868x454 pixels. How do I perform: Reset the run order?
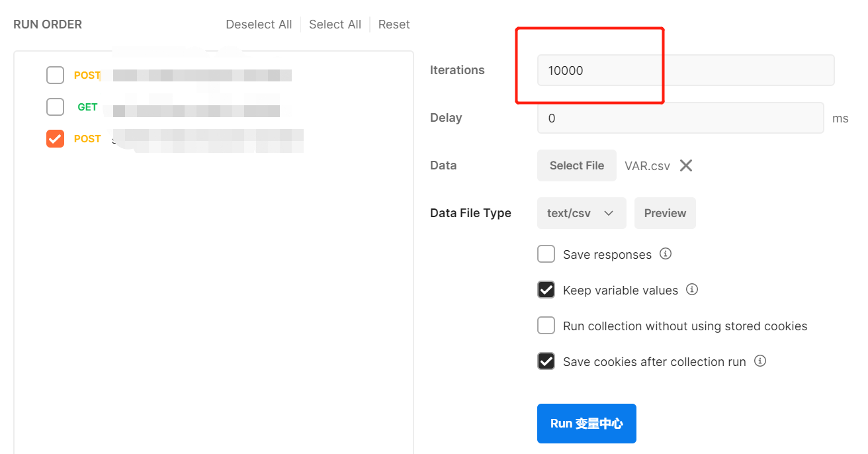click(394, 24)
